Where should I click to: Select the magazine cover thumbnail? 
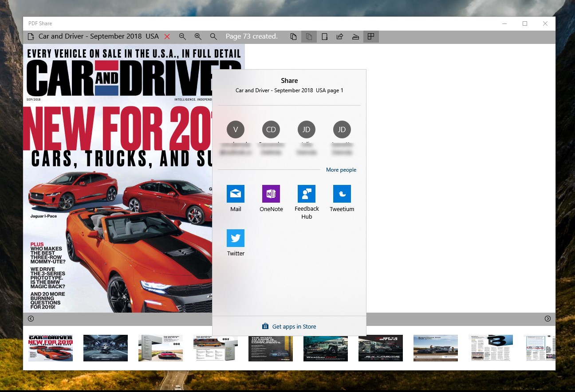[x=51, y=348]
